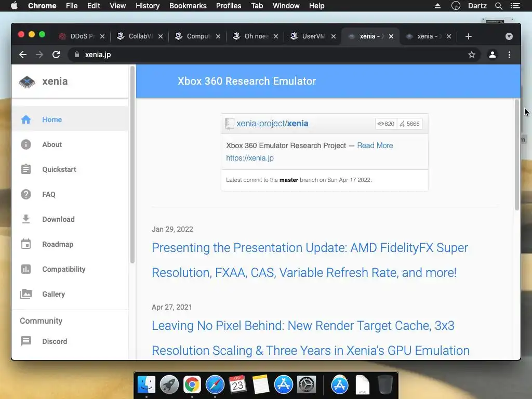Open Finder from the Dock
This screenshot has width=532, height=399.
146,385
